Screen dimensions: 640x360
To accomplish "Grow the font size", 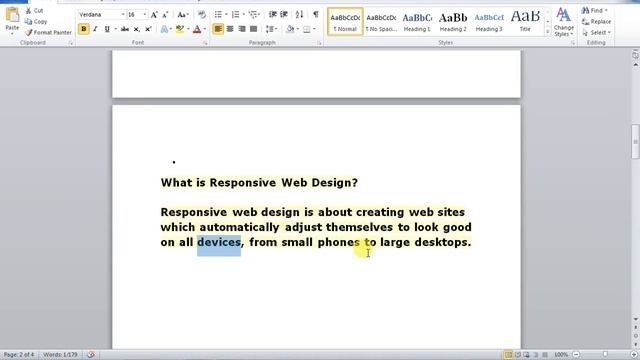I will (x=154, y=15).
